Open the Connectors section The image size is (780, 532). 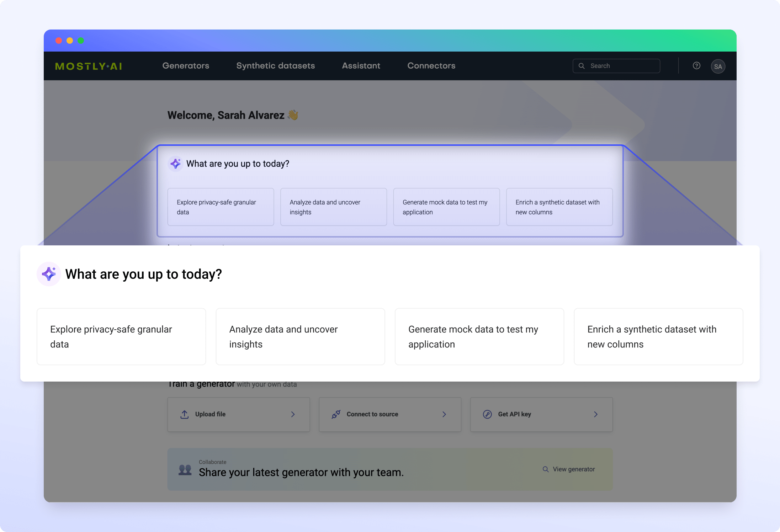(431, 66)
